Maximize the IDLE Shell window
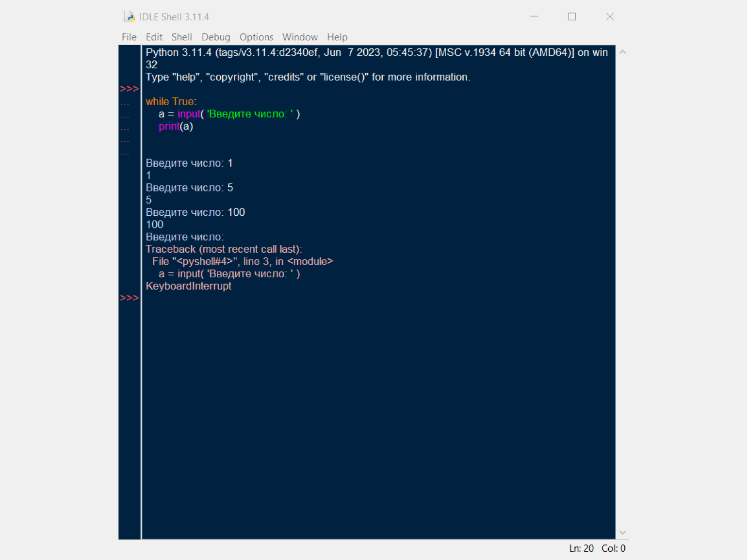This screenshot has width=747, height=560. [x=572, y=16]
